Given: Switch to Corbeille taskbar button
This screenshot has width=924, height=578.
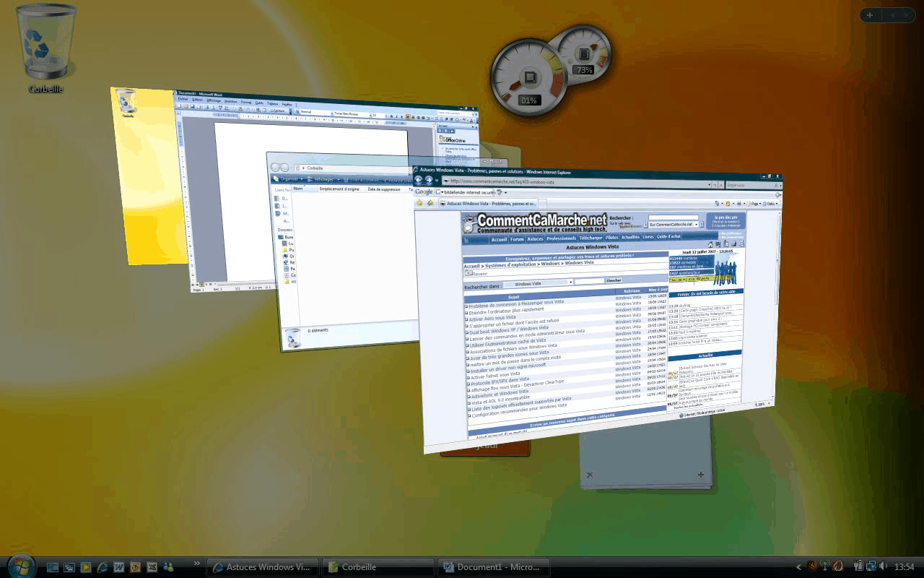Looking at the screenshot, I should pos(378,567).
